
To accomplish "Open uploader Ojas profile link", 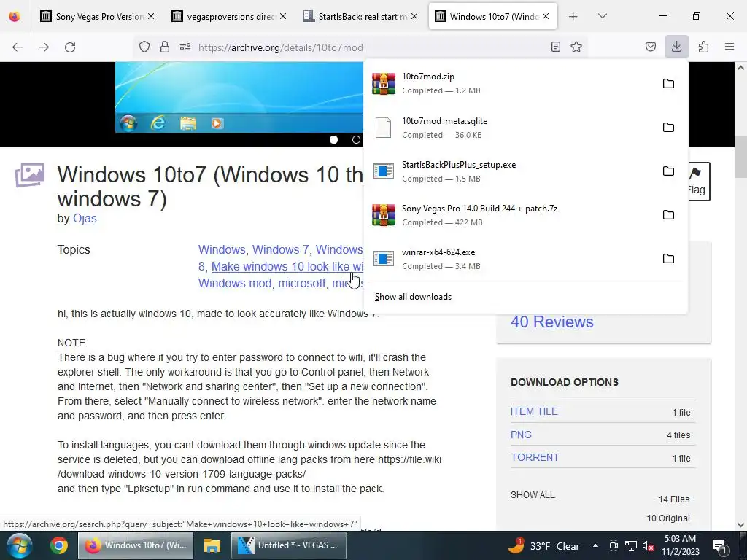I will tap(85, 219).
